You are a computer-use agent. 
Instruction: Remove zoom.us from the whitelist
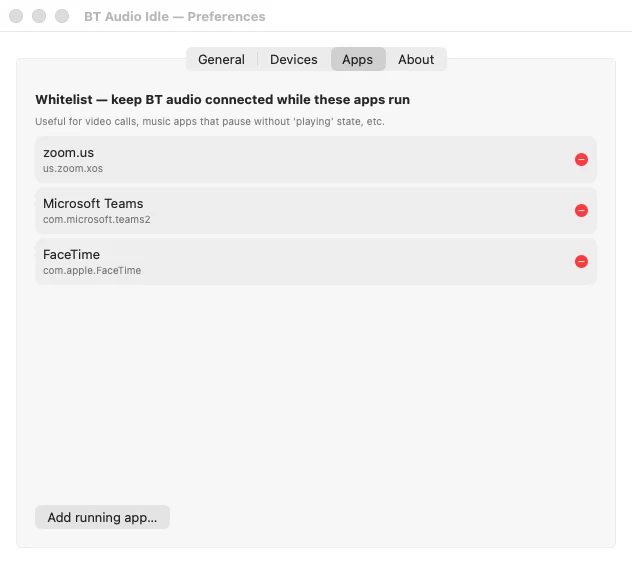(x=581, y=160)
